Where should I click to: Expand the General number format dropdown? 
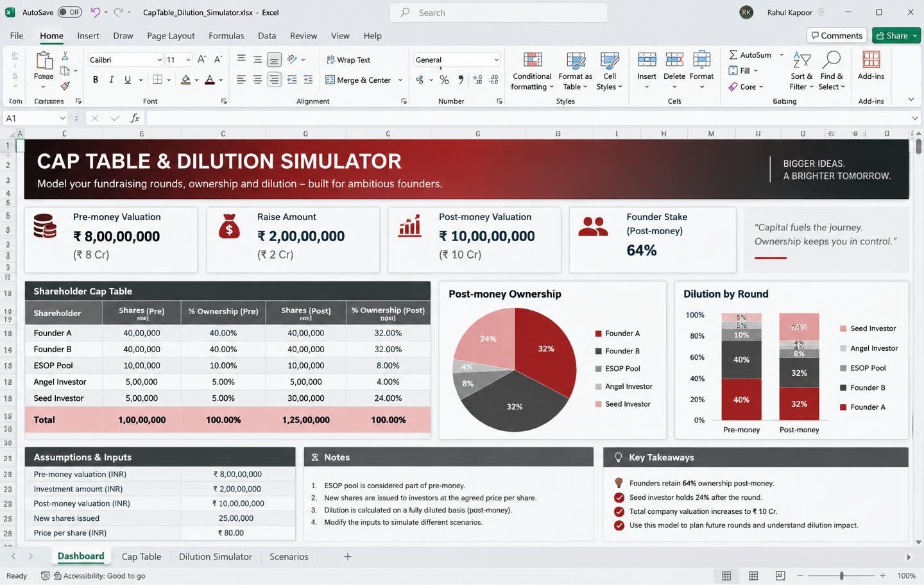coord(496,60)
